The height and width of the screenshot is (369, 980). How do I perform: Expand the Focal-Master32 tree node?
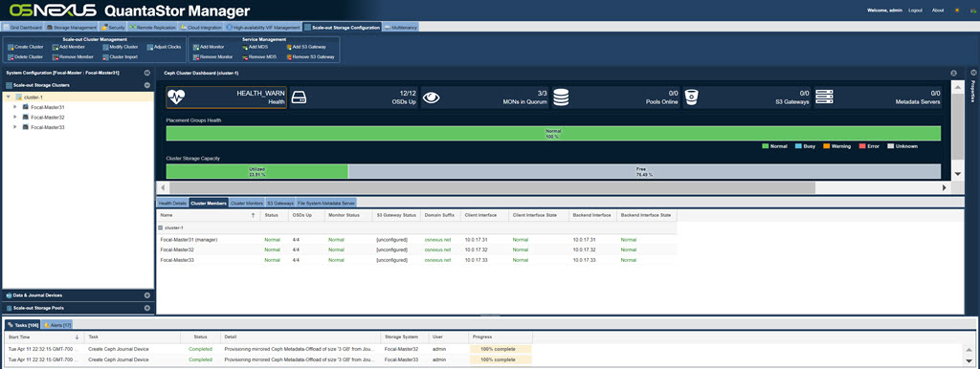tap(15, 118)
